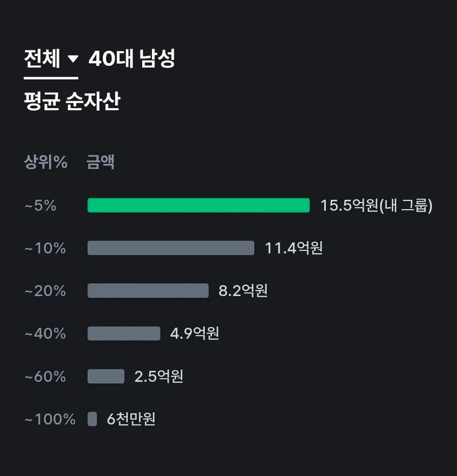Click the 상위% column header
457x476 pixels.
[x=46, y=162]
